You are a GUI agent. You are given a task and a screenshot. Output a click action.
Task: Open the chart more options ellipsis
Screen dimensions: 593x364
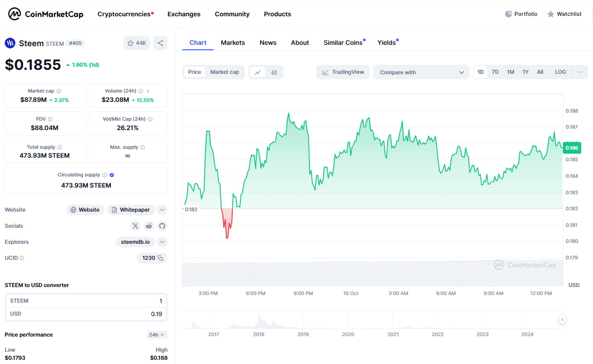tap(580, 72)
